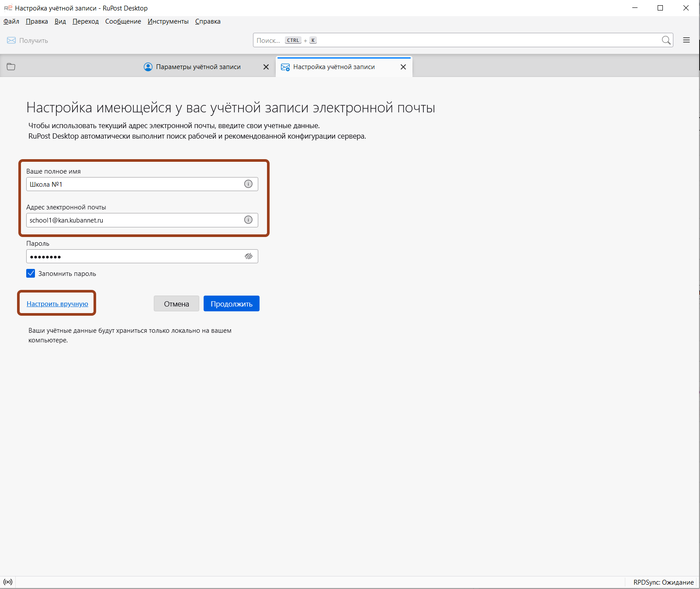Viewport: 700px width, 589px height.
Task: Close the RuPost Desktop window
Action: (686, 8)
